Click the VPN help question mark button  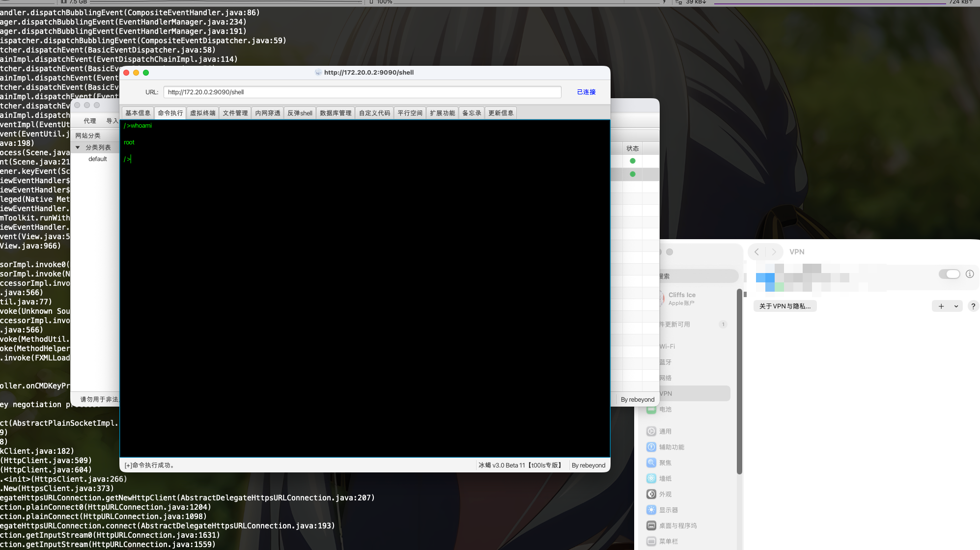click(973, 306)
